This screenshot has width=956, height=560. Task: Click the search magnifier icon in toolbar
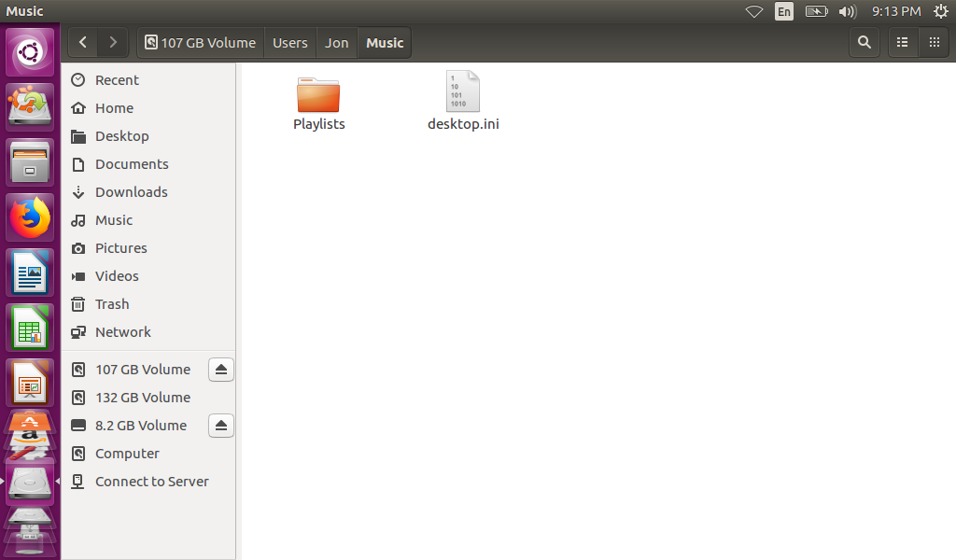coord(865,42)
